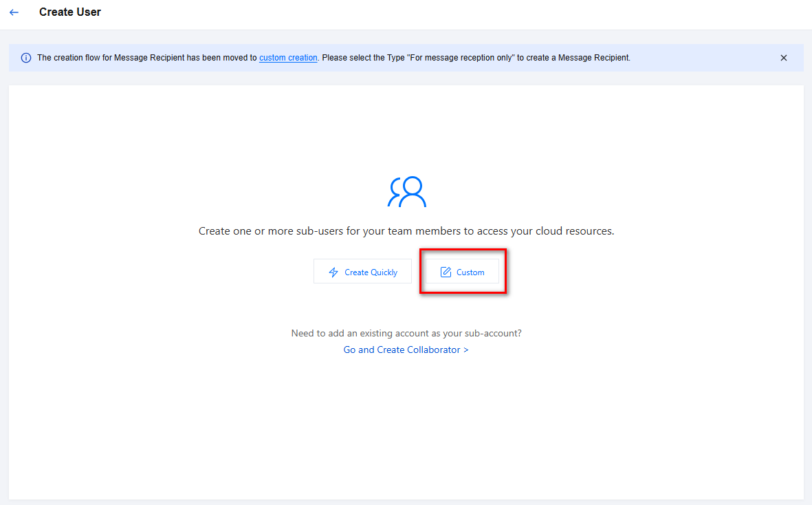Click the 'Create one or more sub-users' description

coord(406,231)
